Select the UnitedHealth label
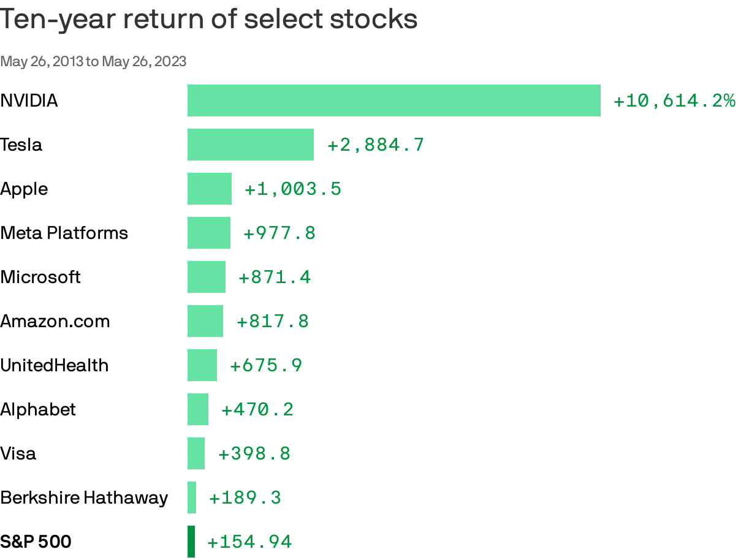This screenshot has width=738, height=560. pyautogui.click(x=55, y=365)
